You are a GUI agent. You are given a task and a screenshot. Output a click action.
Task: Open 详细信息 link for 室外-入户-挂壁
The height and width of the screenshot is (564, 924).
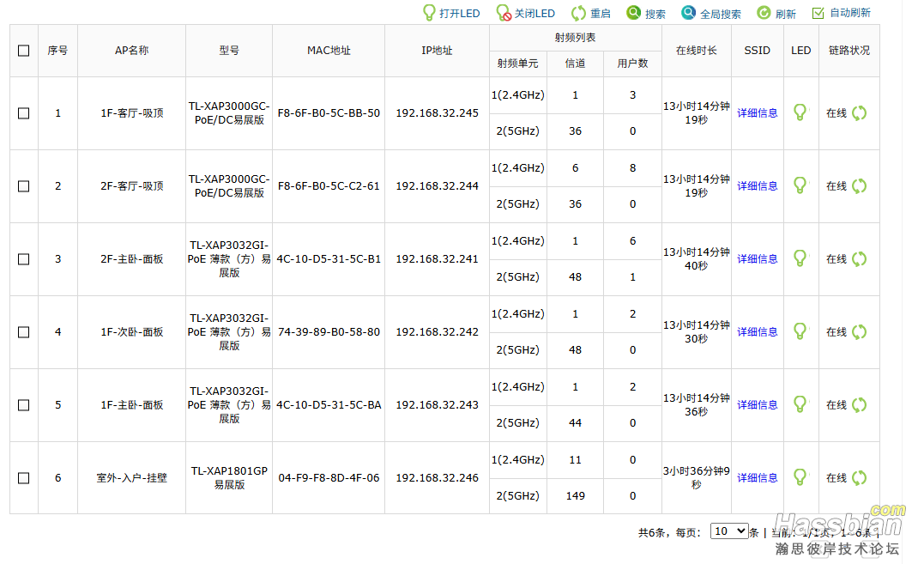coord(758,478)
